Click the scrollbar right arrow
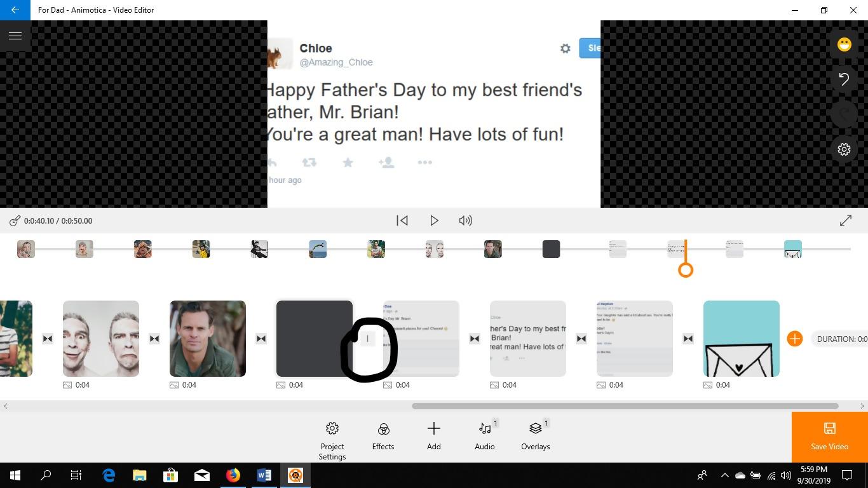The height and width of the screenshot is (488, 868). pos(862,406)
